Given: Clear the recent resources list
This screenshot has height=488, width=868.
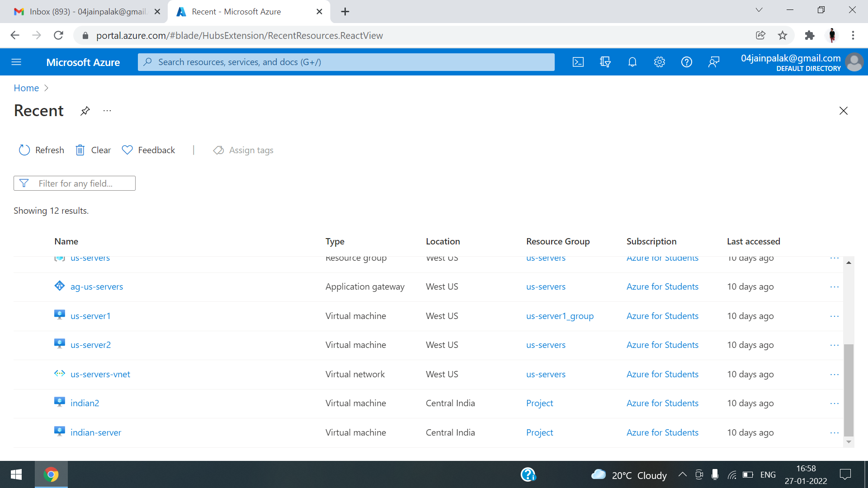Looking at the screenshot, I should (x=93, y=150).
